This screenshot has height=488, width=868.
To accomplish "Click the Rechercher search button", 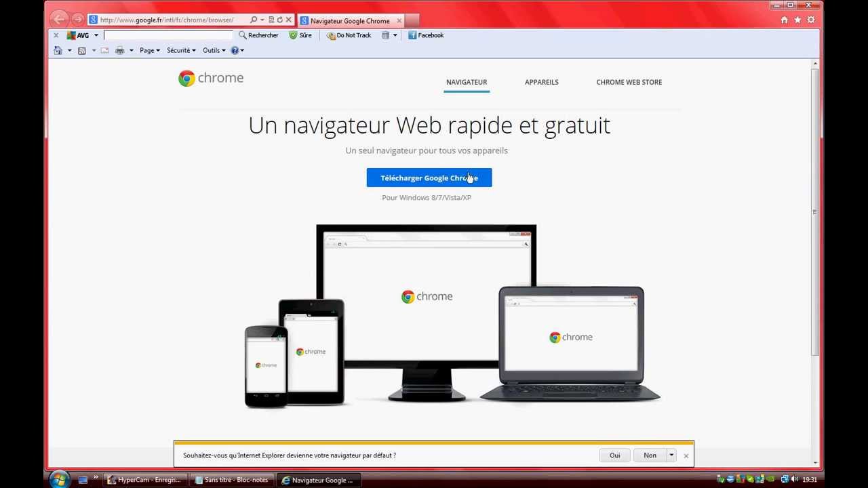I will tap(258, 35).
